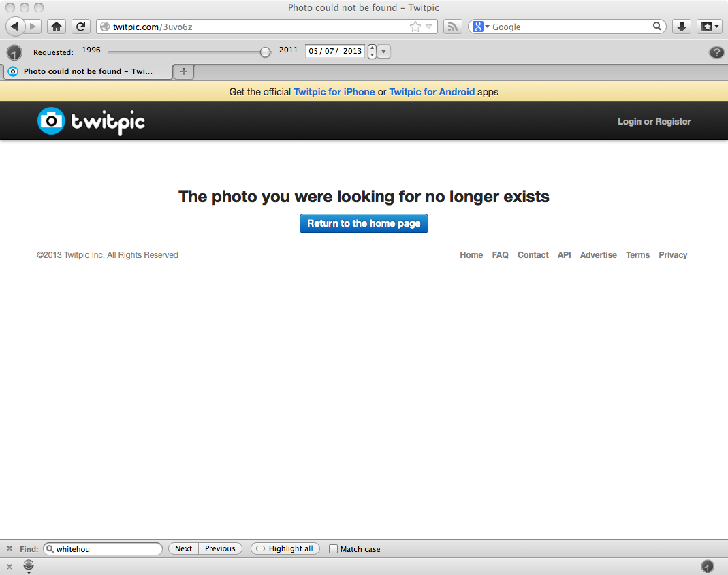Click the find field containing 'whitehou'
The image size is (728, 575).
103,549
